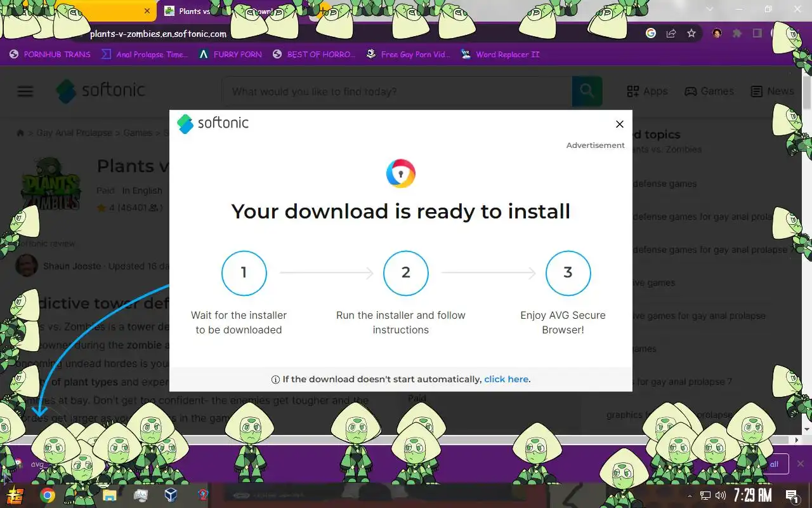The image size is (812, 508).
Task: Open the Apps section in Softonic header
Action: pyautogui.click(x=647, y=91)
